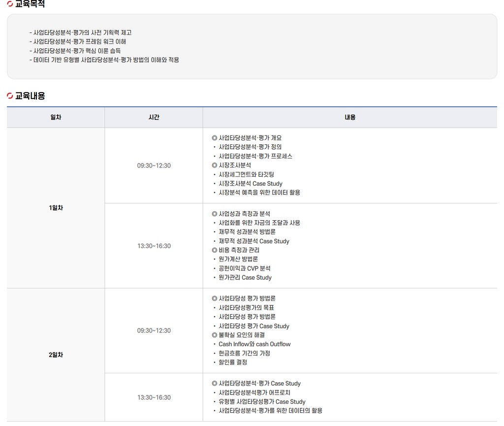
Task: Click the 내용 column header
Action: (349, 117)
